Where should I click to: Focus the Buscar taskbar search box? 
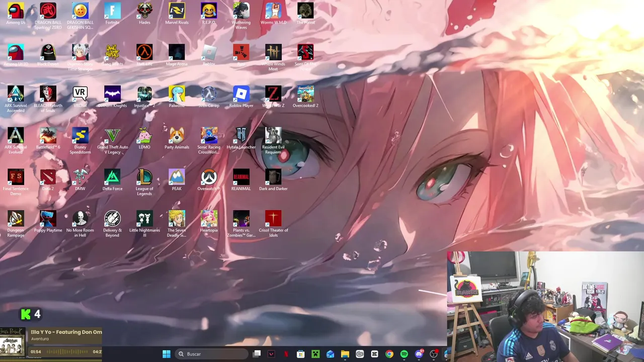point(212,354)
